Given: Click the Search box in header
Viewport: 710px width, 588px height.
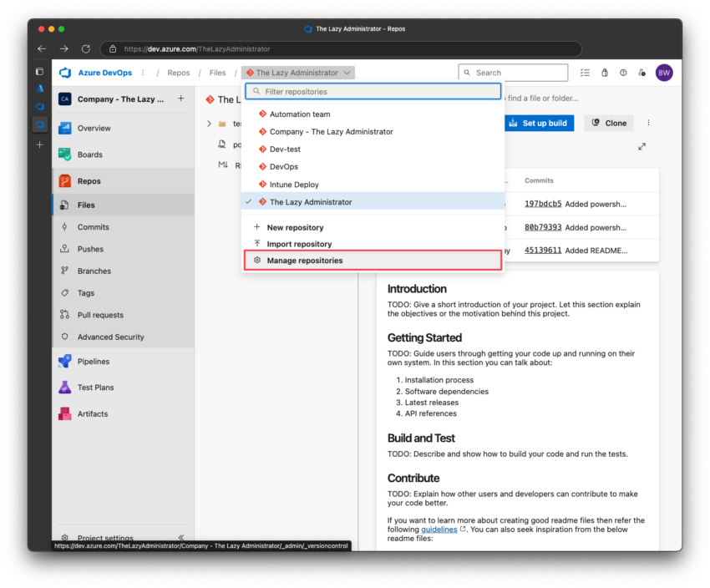Looking at the screenshot, I should point(513,73).
